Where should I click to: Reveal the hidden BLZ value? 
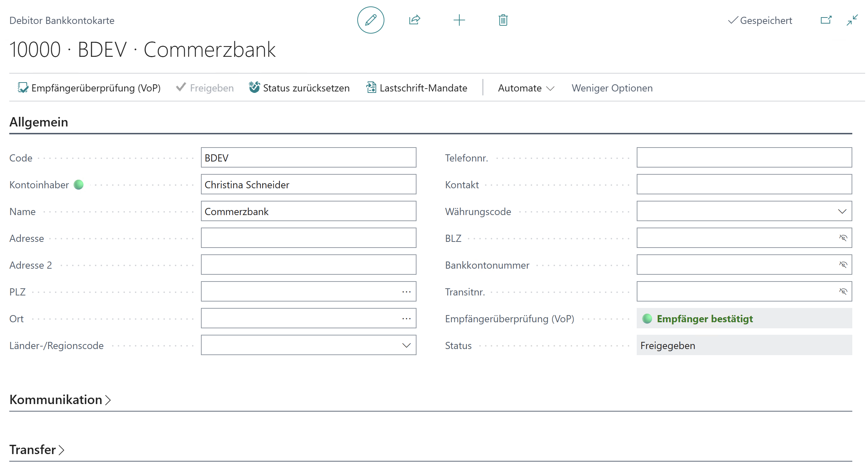pos(843,238)
